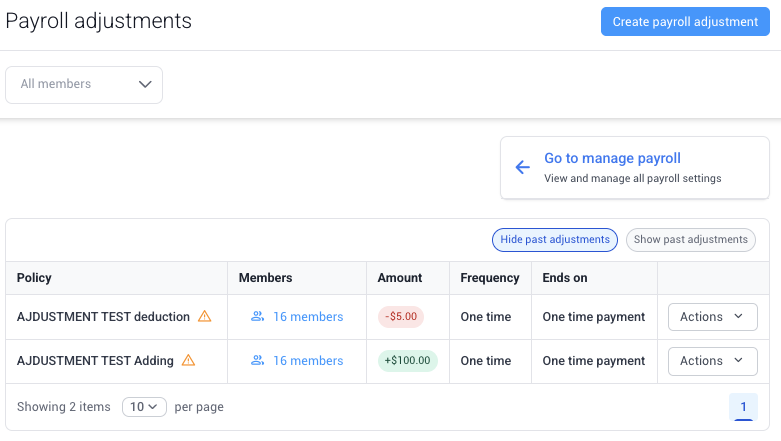Click One time frequency in the deduction row
The width and height of the screenshot is (781, 441).
[x=486, y=316]
